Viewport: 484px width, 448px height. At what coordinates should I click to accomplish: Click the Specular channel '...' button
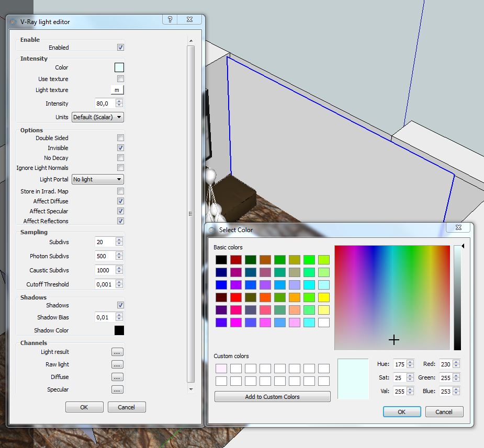[117, 390]
